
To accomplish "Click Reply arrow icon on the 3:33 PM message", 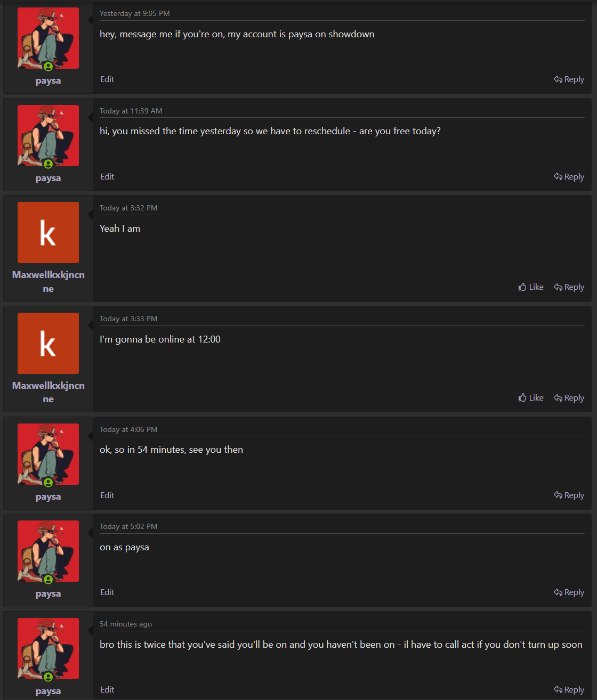I will 558,398.
